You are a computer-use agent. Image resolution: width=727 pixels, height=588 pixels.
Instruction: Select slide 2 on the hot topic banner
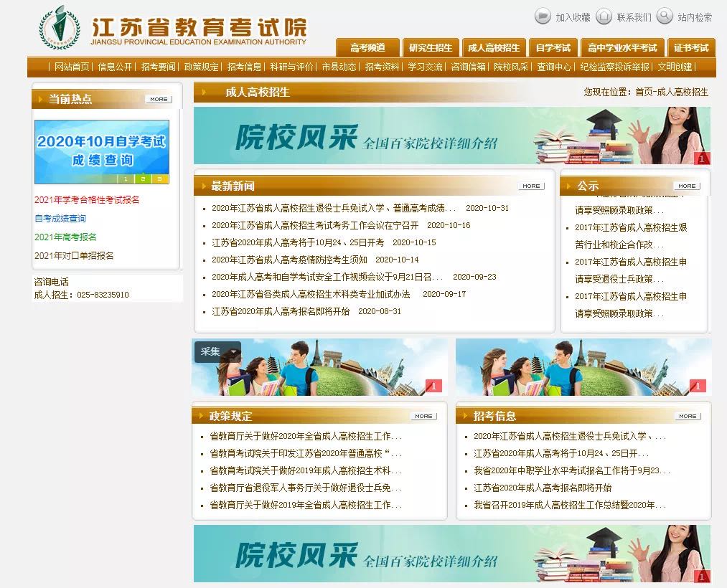143,179
